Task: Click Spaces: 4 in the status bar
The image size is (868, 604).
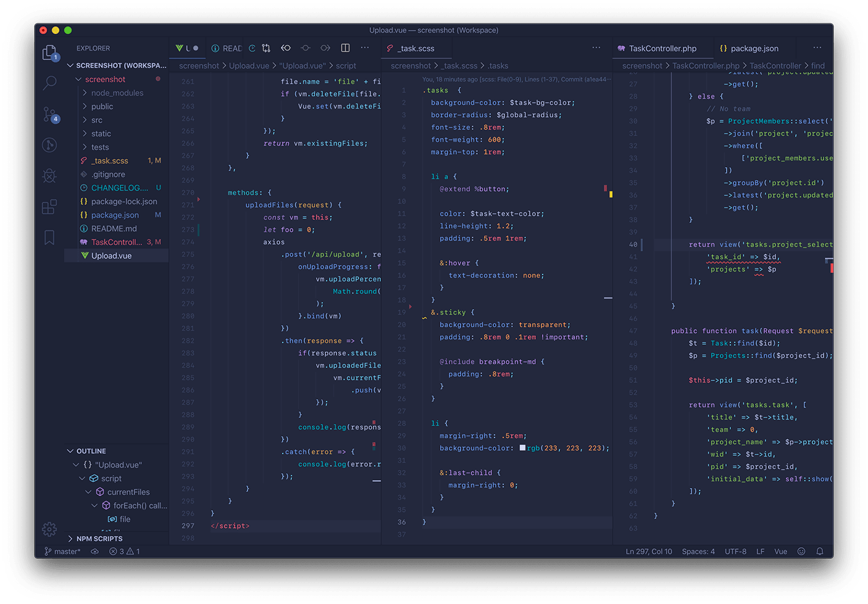Action: 698,551
